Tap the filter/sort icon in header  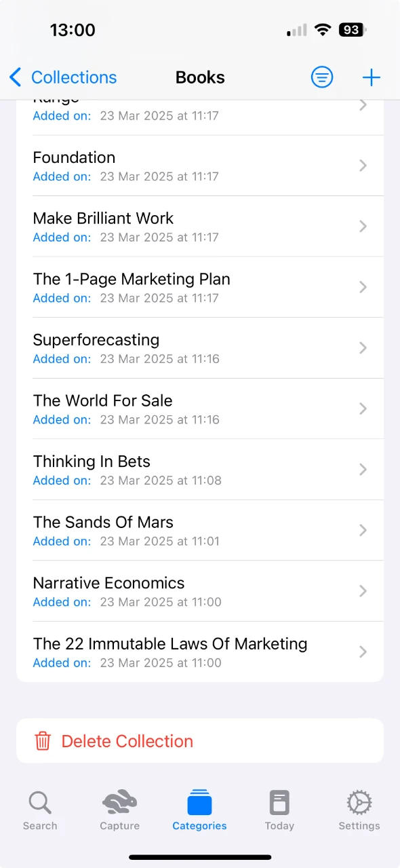(322, 77)
